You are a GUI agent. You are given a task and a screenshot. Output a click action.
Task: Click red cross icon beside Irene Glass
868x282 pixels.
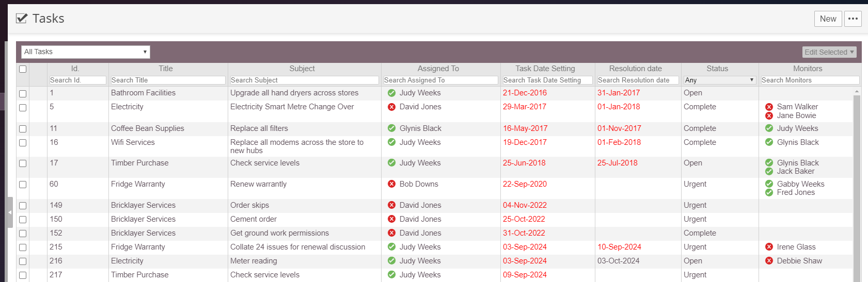769,247
